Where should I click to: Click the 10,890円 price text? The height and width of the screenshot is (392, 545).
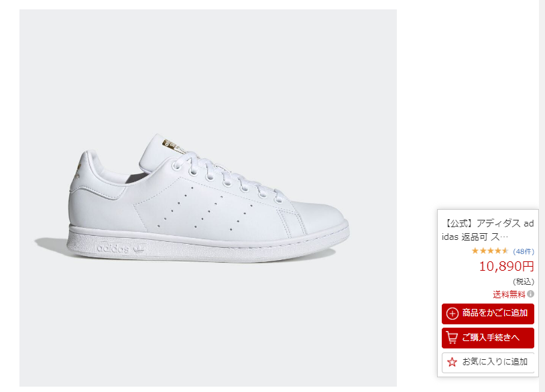pyautogui.click(x=506, y=267)
